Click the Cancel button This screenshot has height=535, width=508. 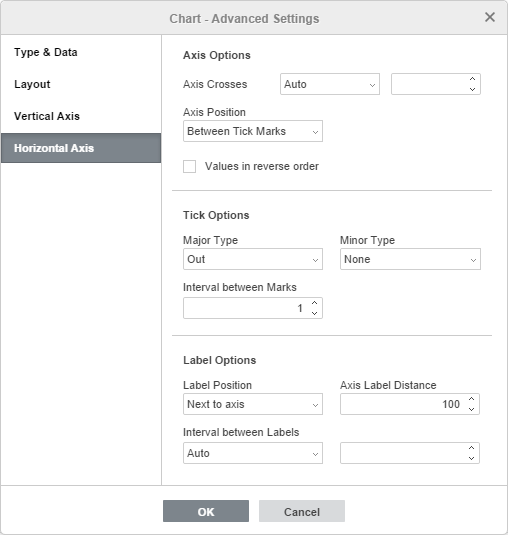302,511
